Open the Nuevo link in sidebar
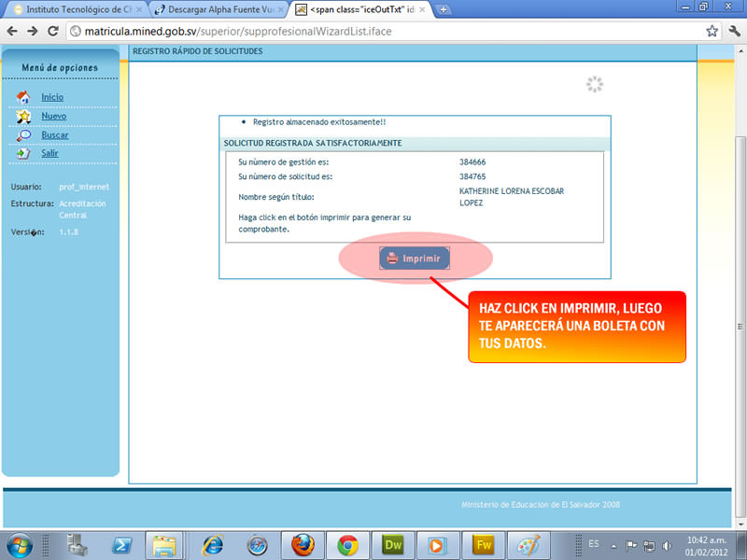This screenshot has width=747, height=560. click(x=53, y=117)
